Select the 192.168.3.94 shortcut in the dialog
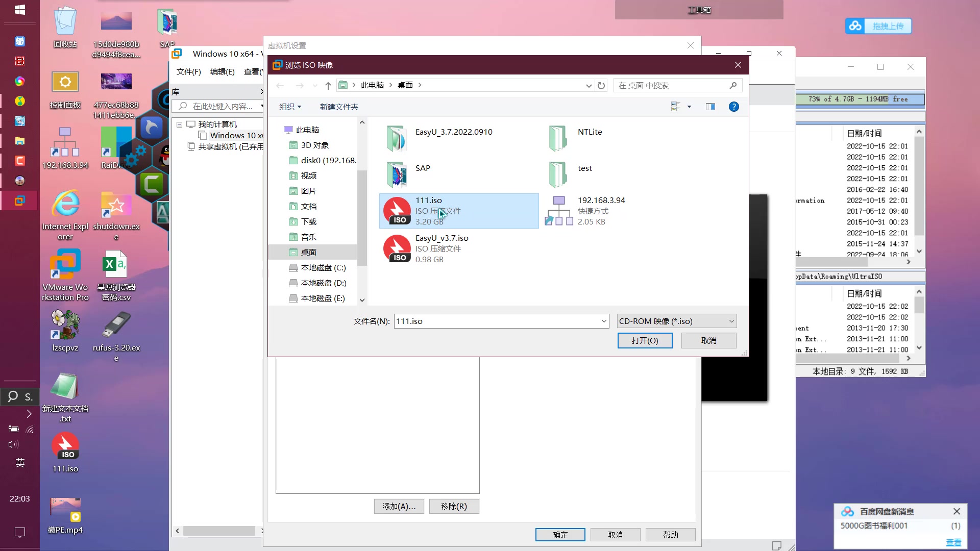This screenshot has height=551, width=980. (620, 211)
